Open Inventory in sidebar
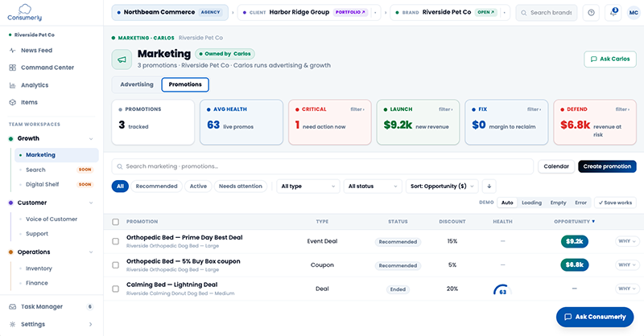The height and width of the screenshot is (336, 644). pyautogui.click(x=39, y=268)
